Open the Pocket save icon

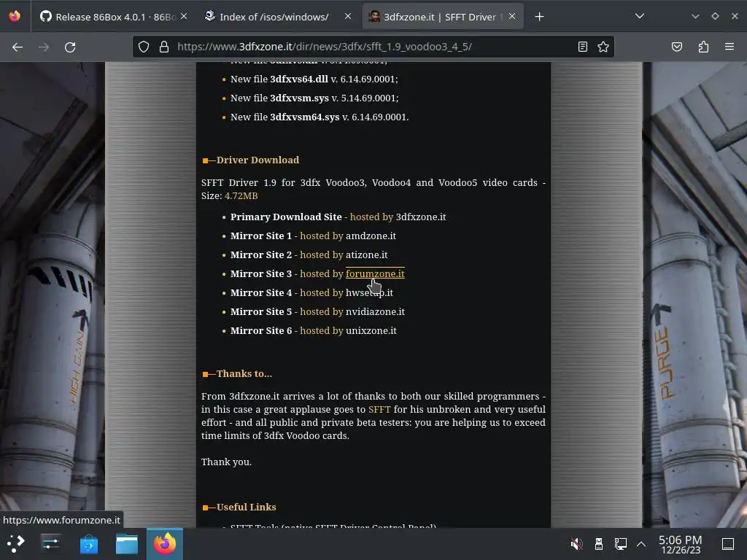pyautogui.click(x=676, y=47)
